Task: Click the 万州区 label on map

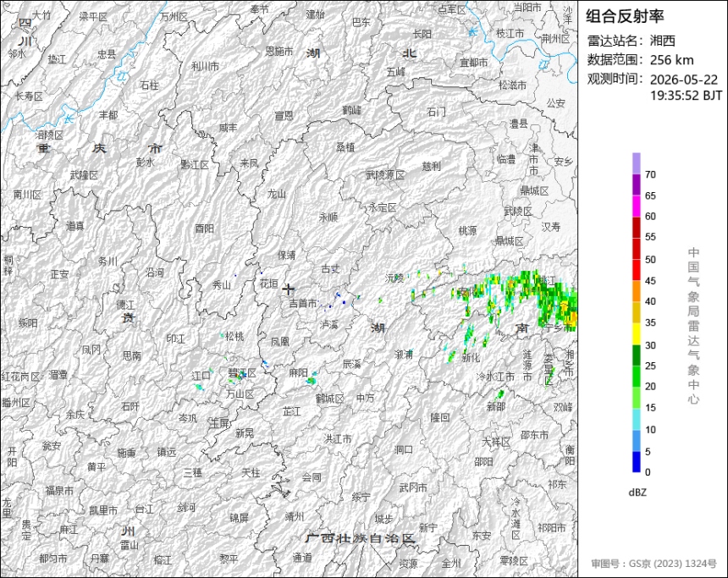Action: 174,17
